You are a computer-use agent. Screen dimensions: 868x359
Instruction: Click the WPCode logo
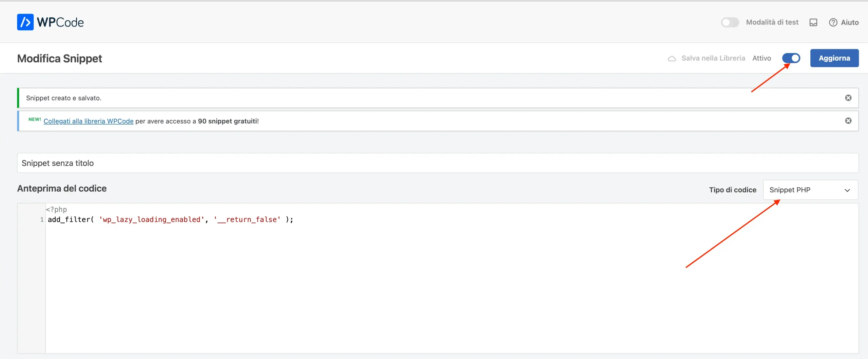[x=50, y=22]
